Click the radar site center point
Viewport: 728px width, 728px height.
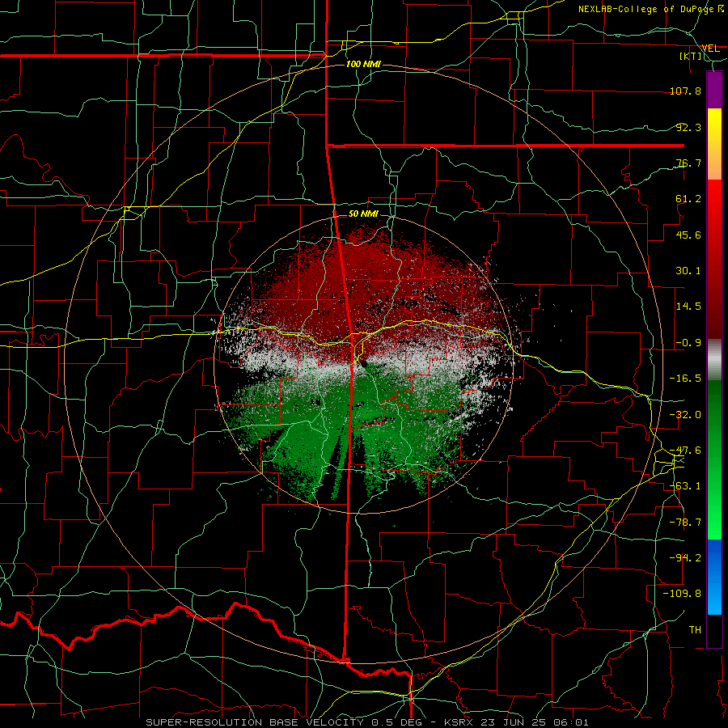point(363,363)
